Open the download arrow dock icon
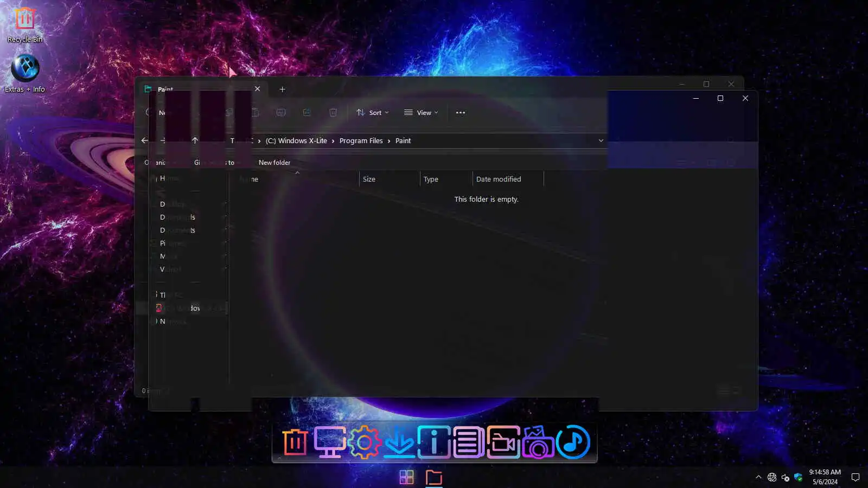868x488 pixels. 399,442
